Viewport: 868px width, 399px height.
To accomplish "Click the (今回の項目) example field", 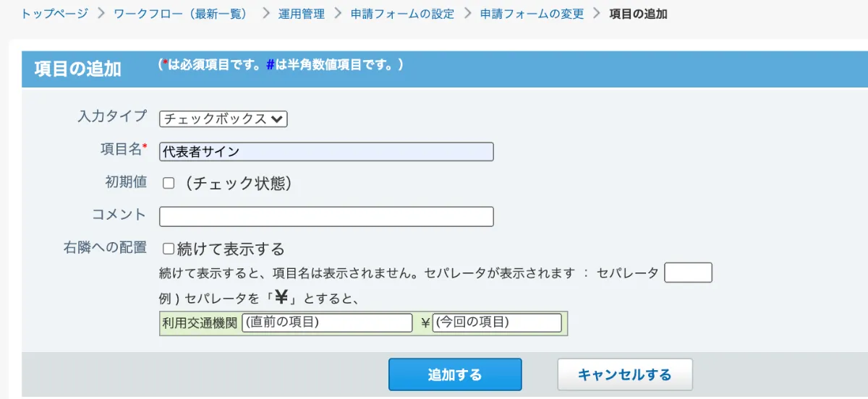I will pyautogui.click(x=497, y=323).
